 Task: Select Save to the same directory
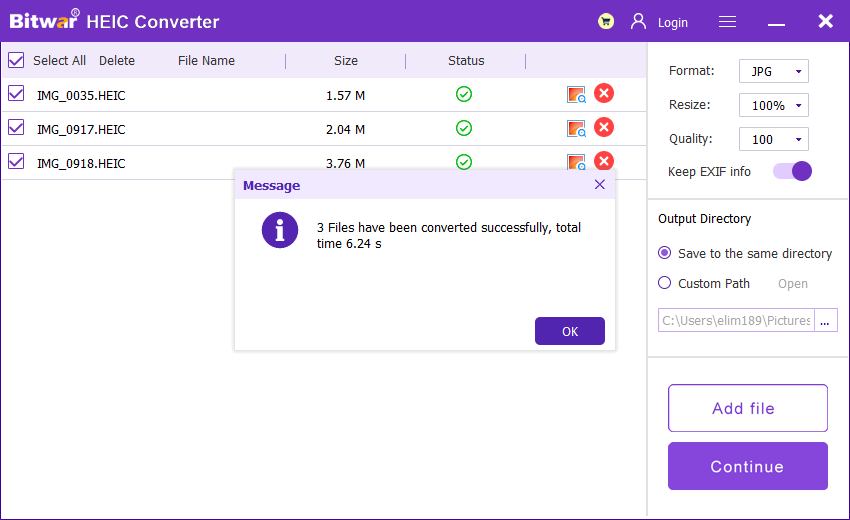(664, 253)
